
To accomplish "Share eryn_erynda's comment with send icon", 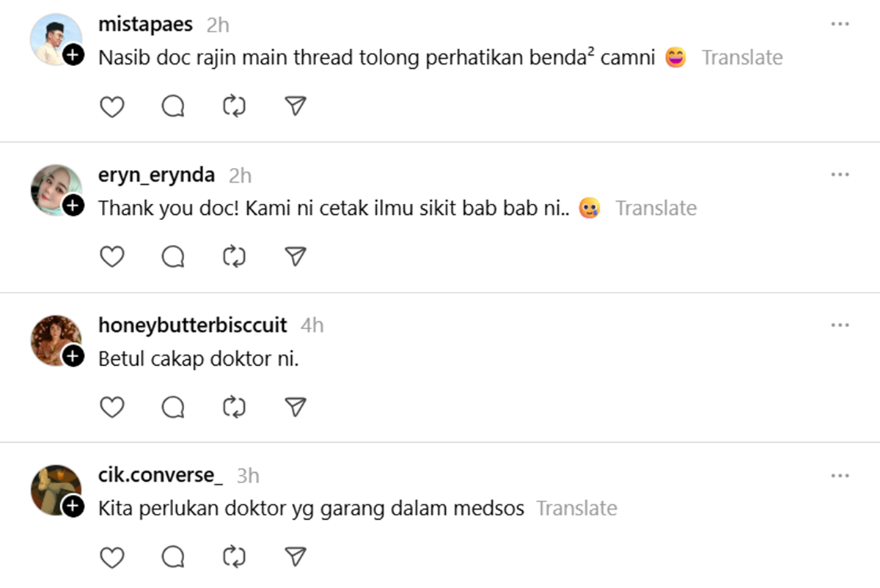I will pos(295,257).
